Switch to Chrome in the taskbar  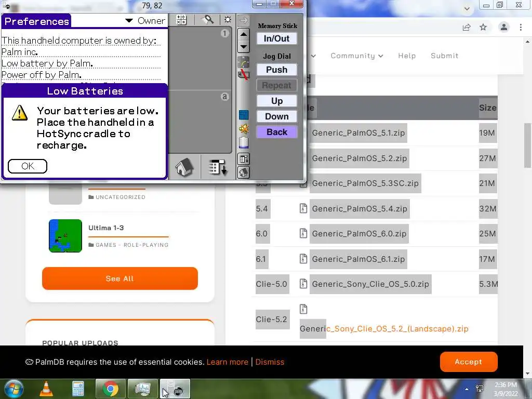coord(110,389)
